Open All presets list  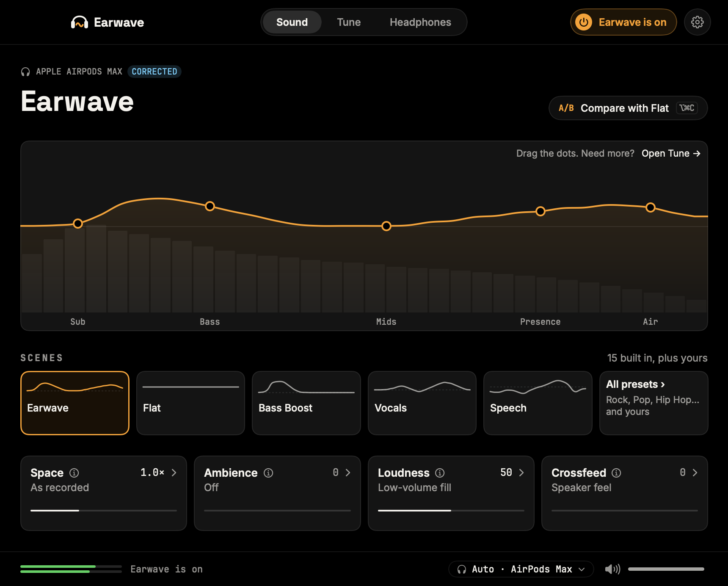point(654,403)
